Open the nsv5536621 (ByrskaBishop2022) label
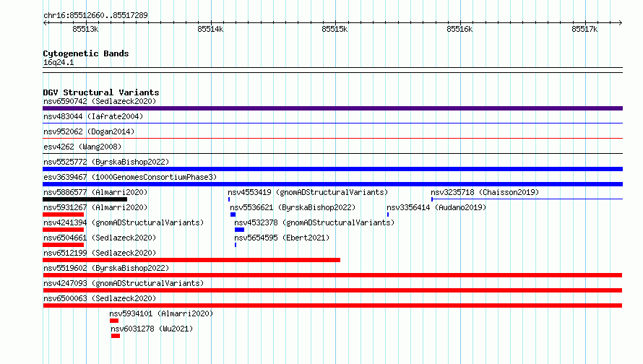The image size is (643, 364). [293, 207]
